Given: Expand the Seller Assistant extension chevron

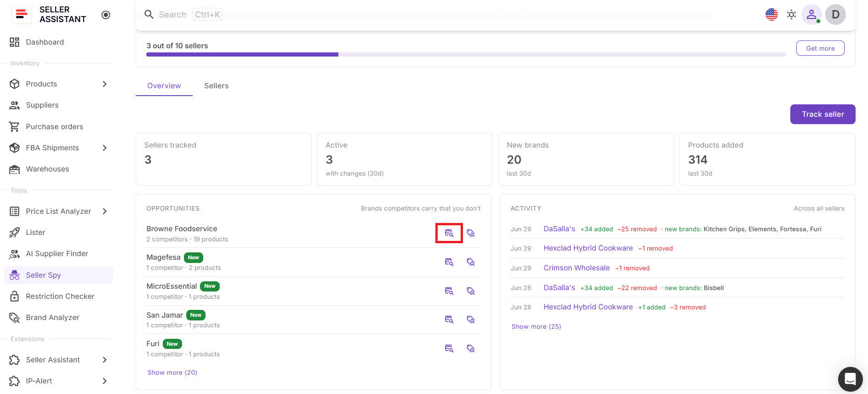Looking at the screenshot, I should (105, 360).
